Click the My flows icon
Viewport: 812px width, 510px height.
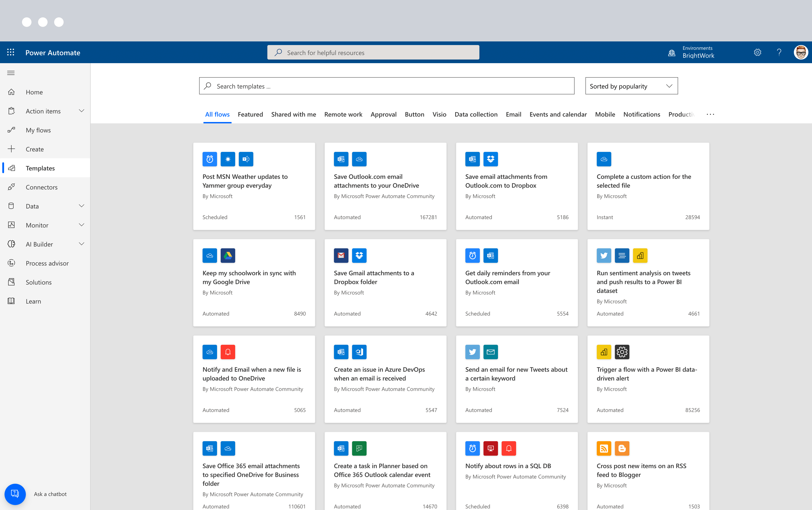click(x=12, y=130)
